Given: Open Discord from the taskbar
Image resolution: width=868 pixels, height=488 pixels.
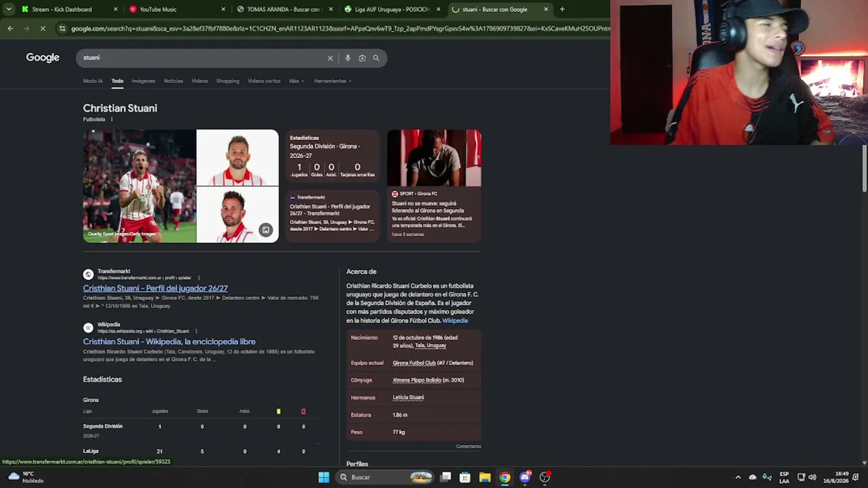Looking at the screenshot, I should pos(525,477).
